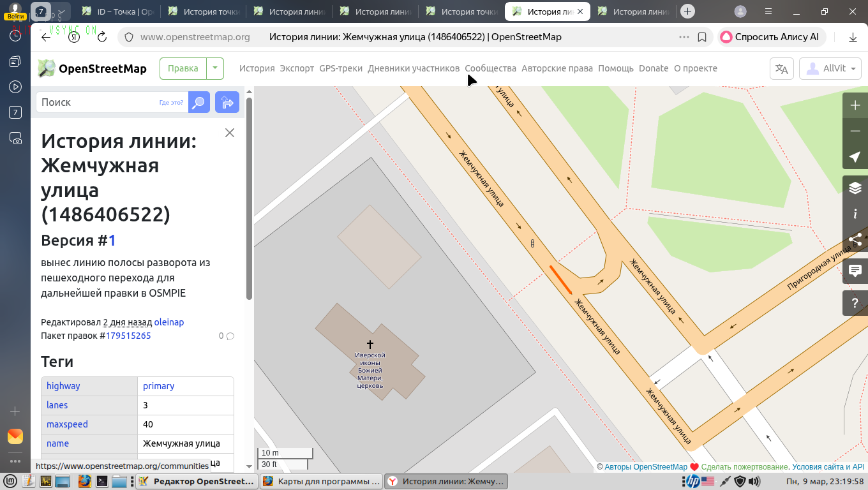Open the Дневники участников page
Screen dimensions: 868x490
[414, 68]
